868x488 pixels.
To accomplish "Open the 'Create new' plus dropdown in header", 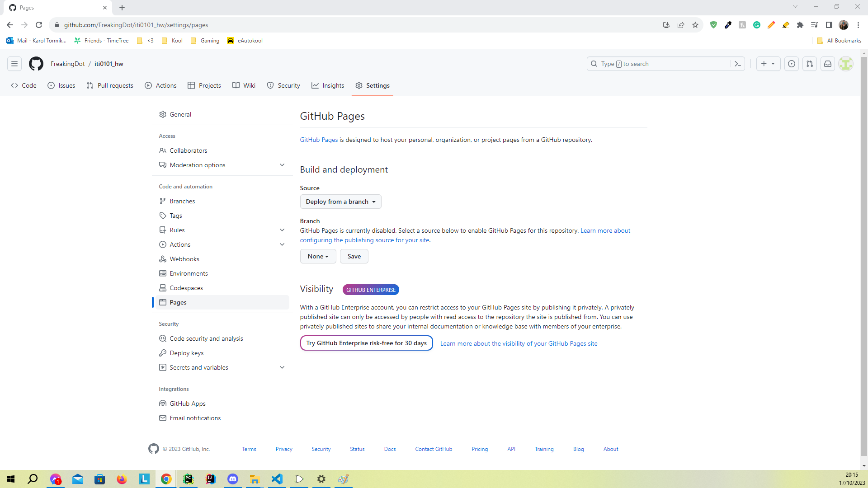I will [768, 64].
